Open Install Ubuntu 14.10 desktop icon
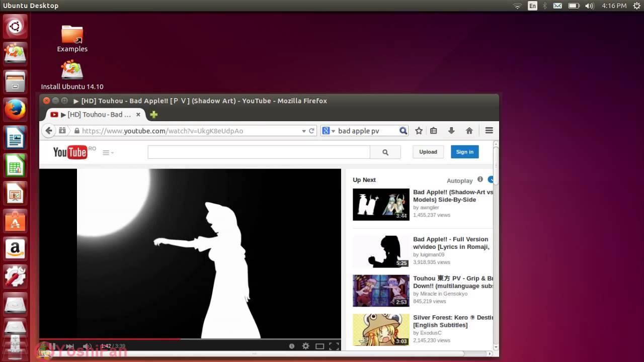644x362 pixels. 72,75
